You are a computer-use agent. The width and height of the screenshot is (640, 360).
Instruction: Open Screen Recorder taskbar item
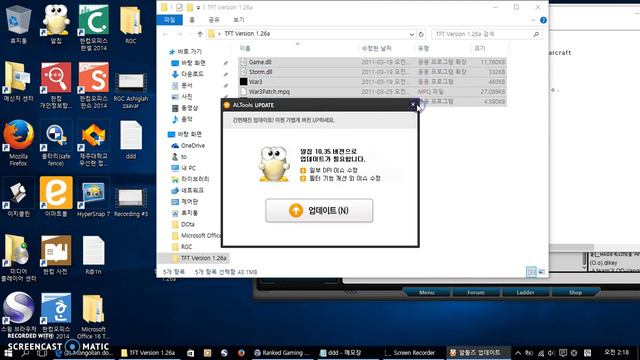point(412,353)
